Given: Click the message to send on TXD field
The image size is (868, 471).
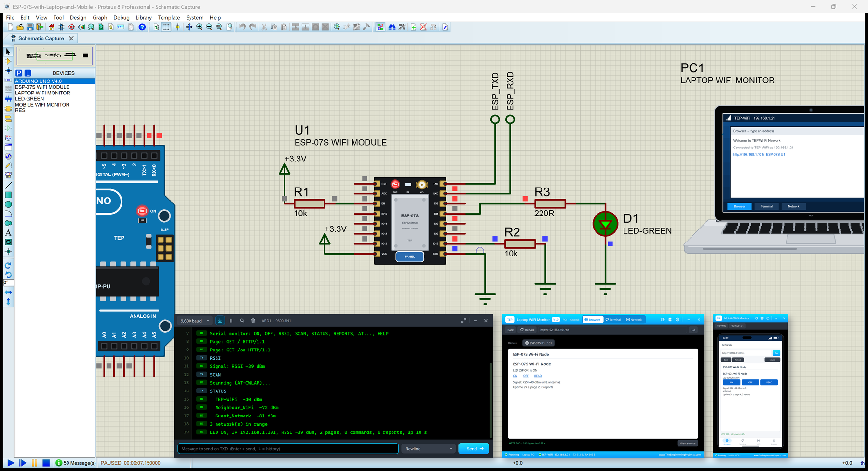Looking at the screenshot, I should click(x=288, y=449).
